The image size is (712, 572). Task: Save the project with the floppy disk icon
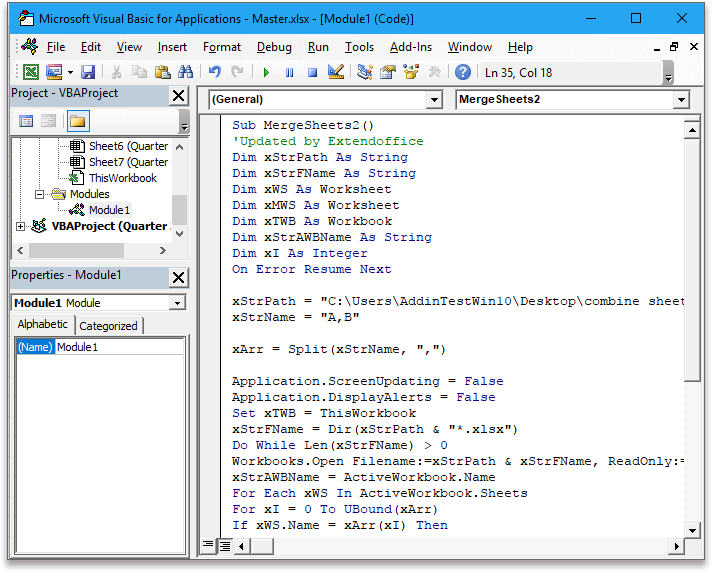(88, 72)
